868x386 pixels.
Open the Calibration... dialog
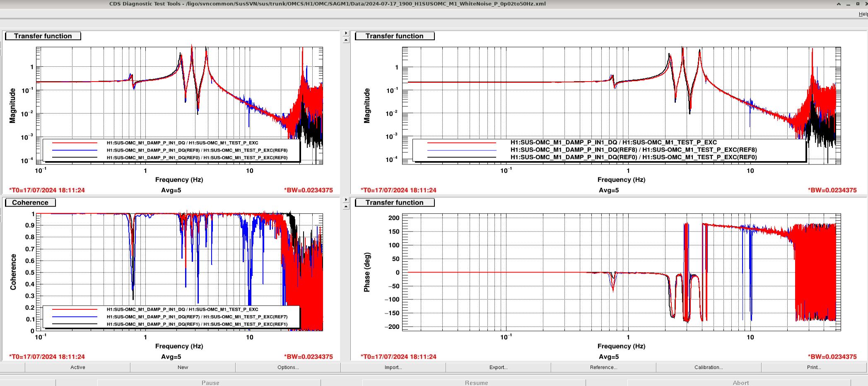coord(709,367)
